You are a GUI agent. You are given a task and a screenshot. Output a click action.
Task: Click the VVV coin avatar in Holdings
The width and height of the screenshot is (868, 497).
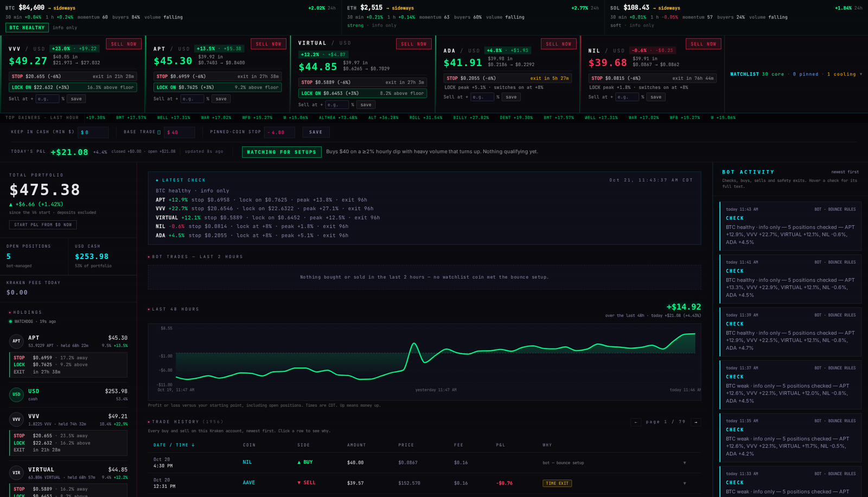coord(16,419)
